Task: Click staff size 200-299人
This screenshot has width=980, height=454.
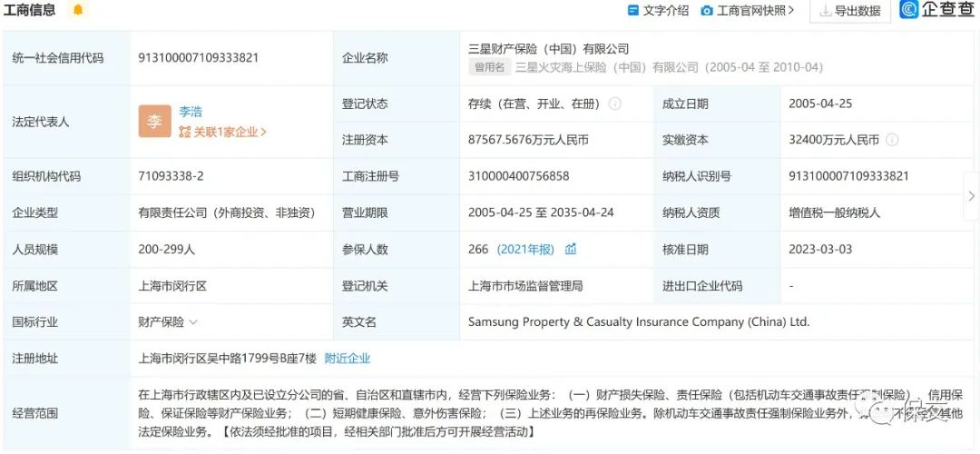Action: (166, 250)
